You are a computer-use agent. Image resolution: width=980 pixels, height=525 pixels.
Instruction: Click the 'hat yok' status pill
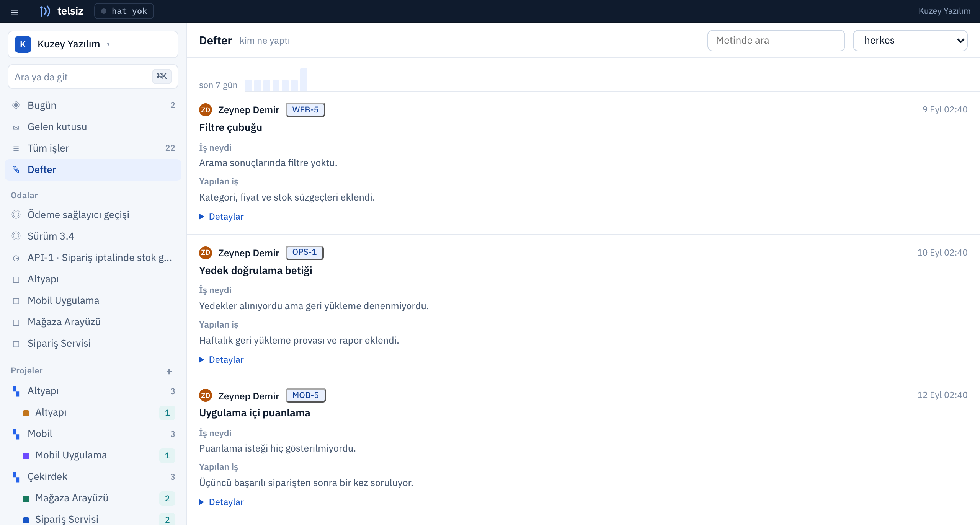(x=124, y=11)
